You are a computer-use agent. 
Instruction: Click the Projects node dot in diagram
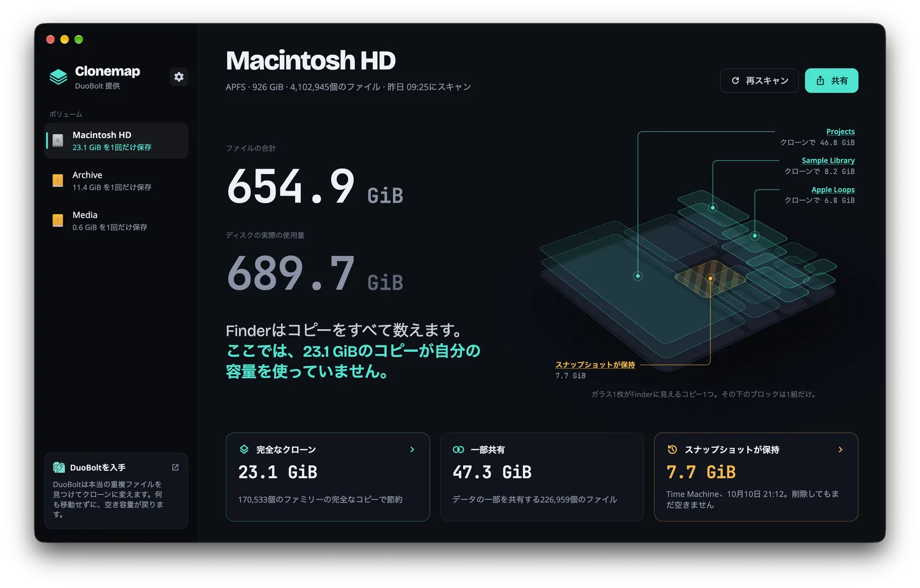(638, 276)
